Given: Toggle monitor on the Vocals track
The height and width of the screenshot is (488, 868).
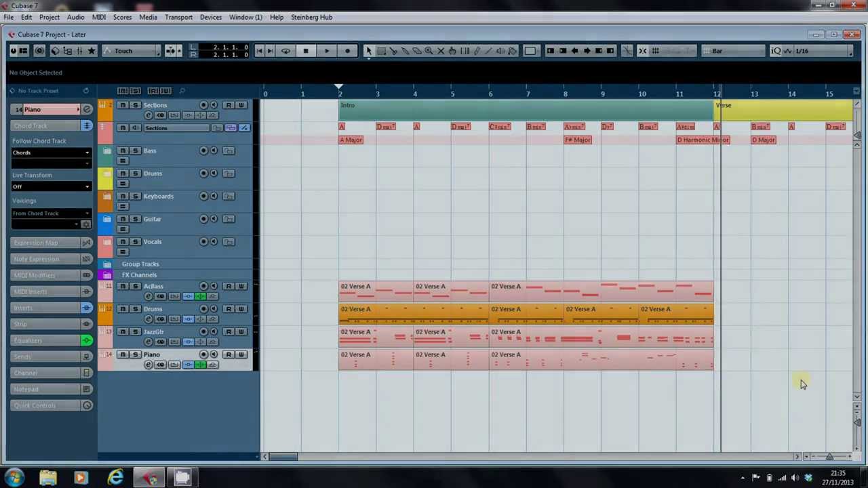Looking at the screenshot, I should coord(214,241).
